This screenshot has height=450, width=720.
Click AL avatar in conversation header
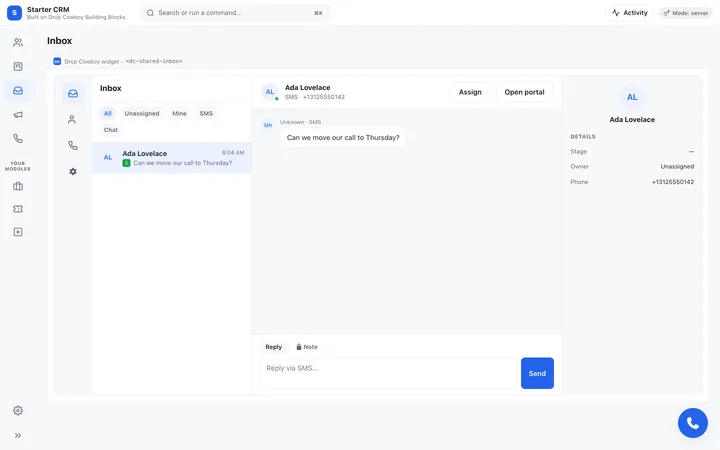270,92
